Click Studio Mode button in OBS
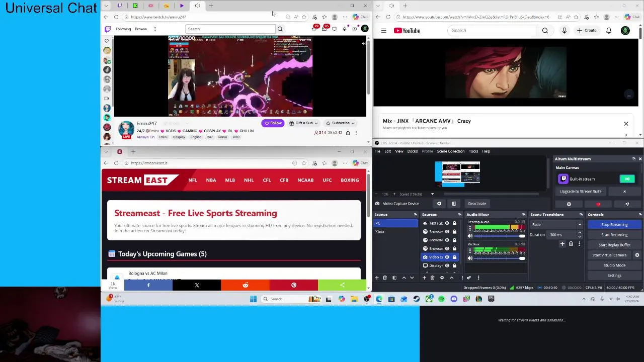644x362 pixels. coord(614,265)
